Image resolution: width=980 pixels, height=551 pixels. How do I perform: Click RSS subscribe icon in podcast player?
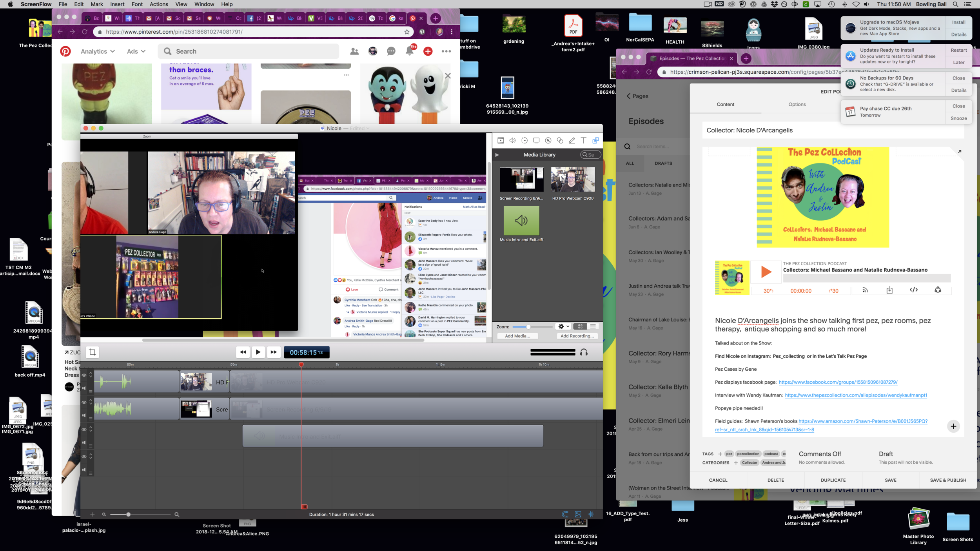pyautogui.click(x=865, y=290)
